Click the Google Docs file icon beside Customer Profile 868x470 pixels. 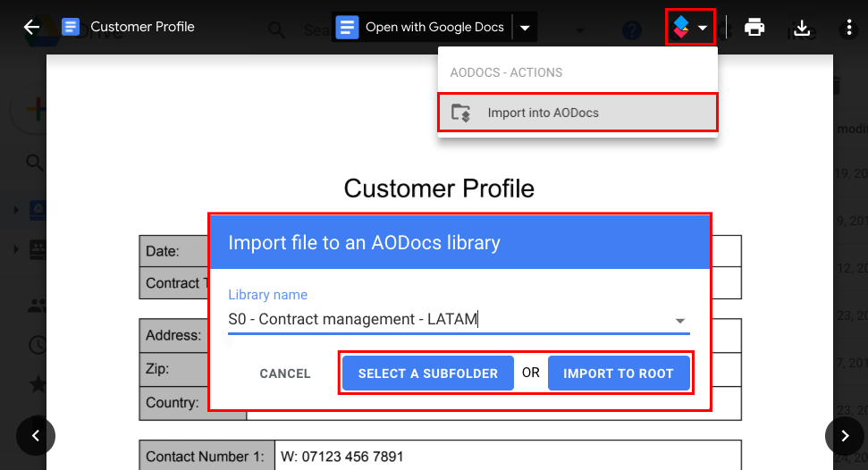[x=71, y=27]
